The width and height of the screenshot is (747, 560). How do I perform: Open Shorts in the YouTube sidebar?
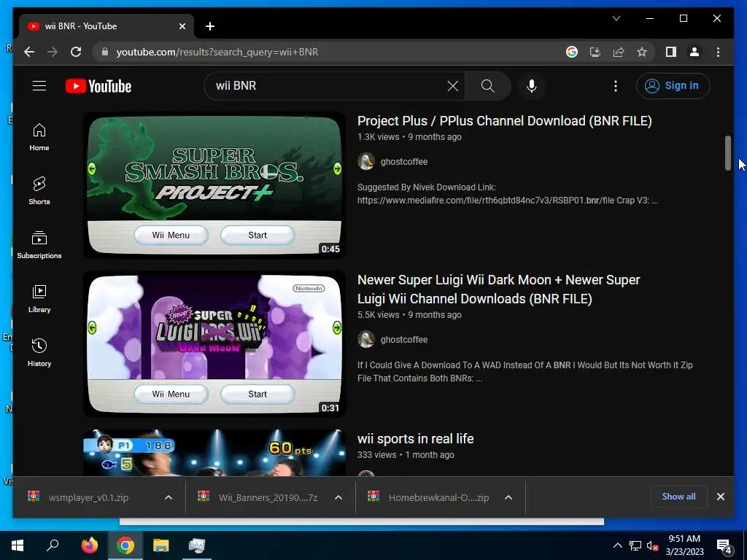[x=39, y=191]
